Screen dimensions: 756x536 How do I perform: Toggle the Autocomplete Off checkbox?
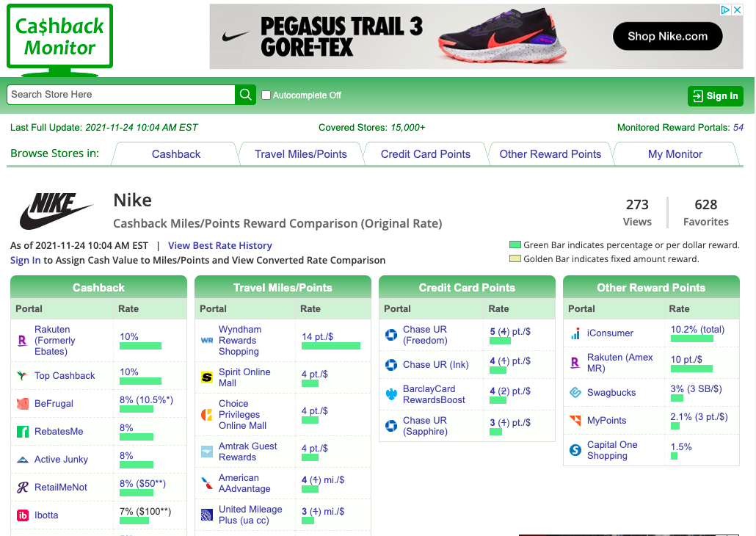(266, 95)
